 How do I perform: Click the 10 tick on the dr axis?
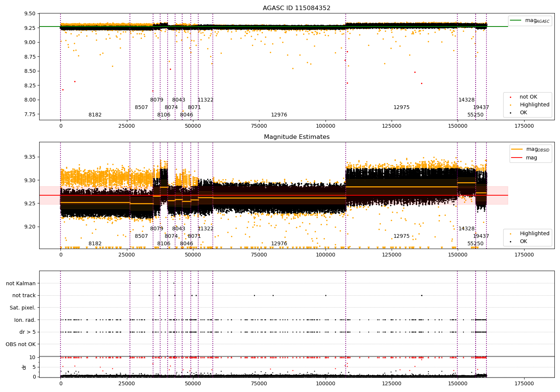point(32,357)
